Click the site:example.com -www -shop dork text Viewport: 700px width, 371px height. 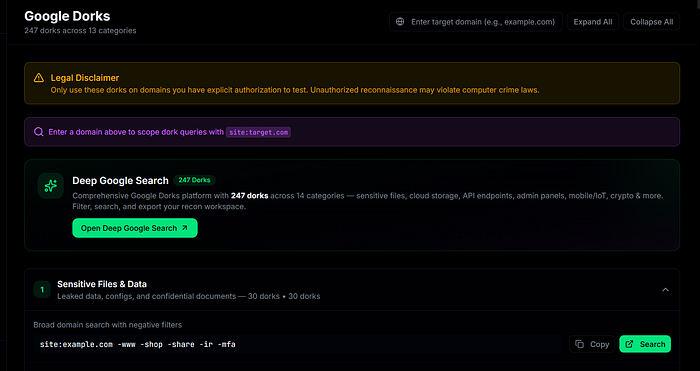point(138,344)
